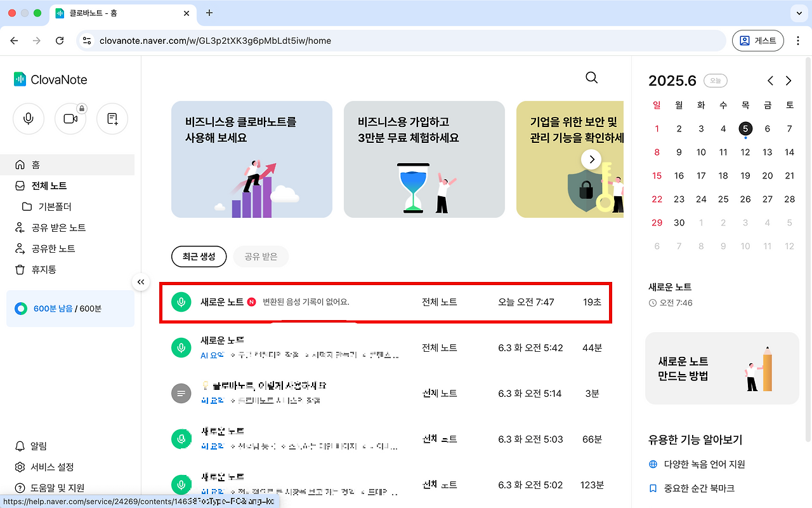
Task: Start a new voice recording with microphone button
Action: pos(29,119)
